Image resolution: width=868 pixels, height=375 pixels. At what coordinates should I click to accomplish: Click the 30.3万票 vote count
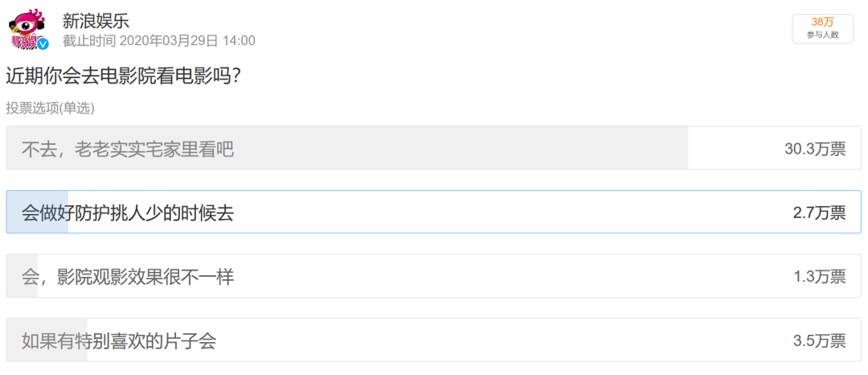[x=815, y=149]
